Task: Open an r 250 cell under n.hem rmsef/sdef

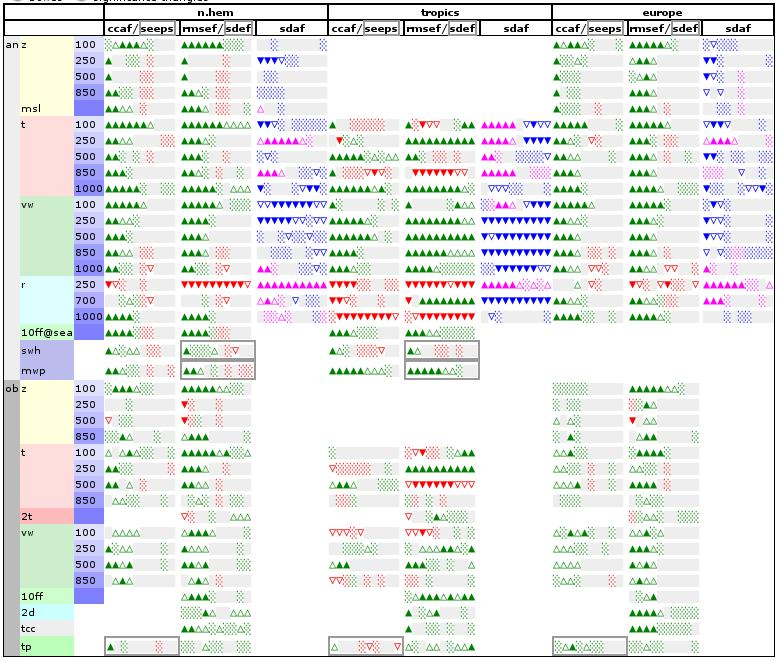Action: pyautogui.click(x=216, y=285)
